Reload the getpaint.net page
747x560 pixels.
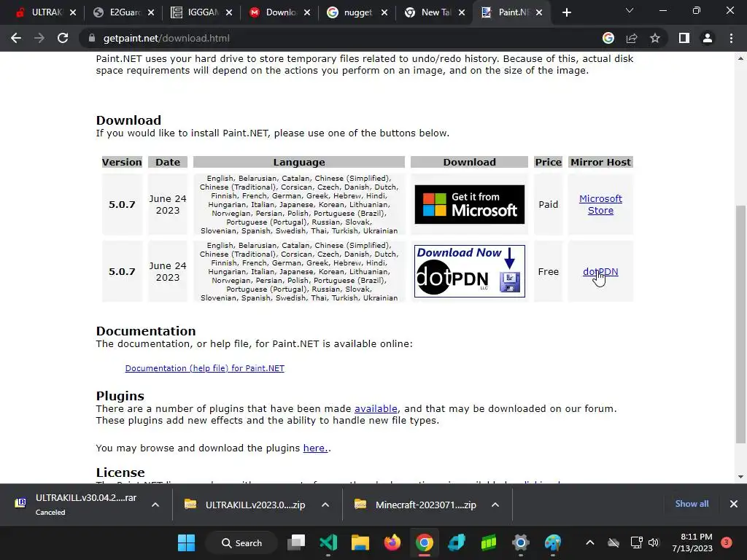63,38
